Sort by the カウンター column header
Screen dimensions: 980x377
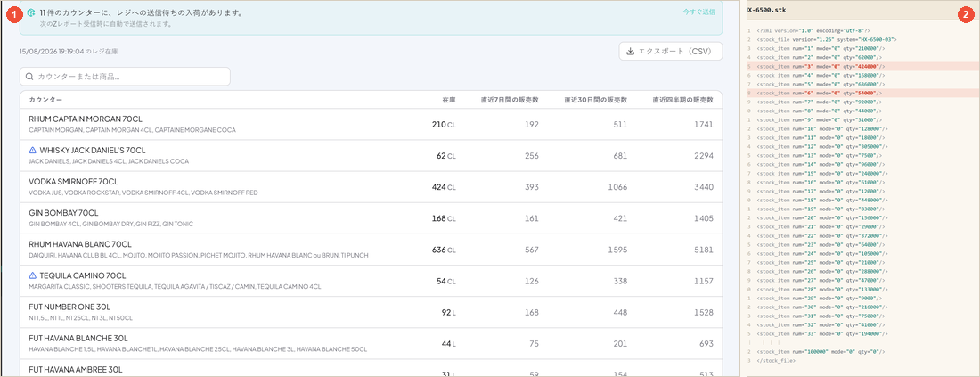(45, 100)
